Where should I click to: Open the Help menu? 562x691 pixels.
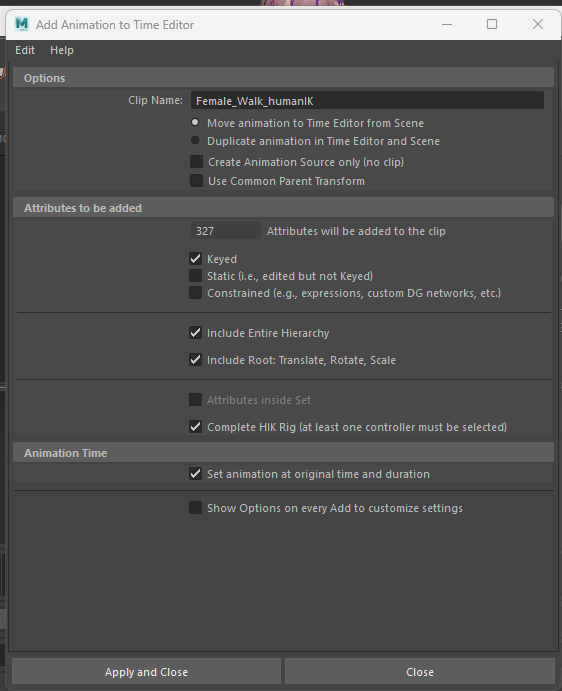[62, 50]
